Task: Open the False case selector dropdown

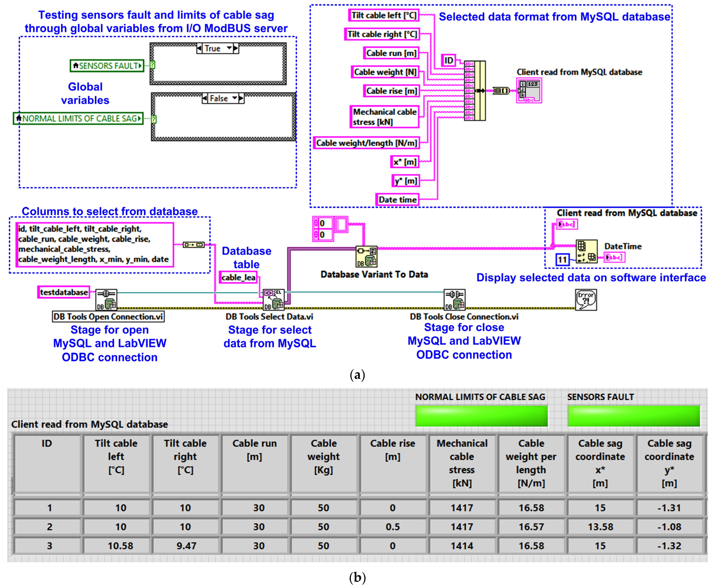Action: (234, 98)
